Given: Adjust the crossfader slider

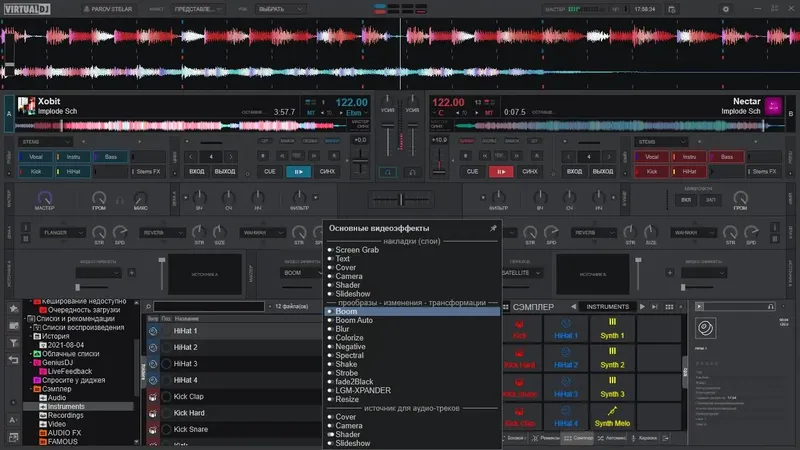Looking at the screenshot, I should coord(401,199).
